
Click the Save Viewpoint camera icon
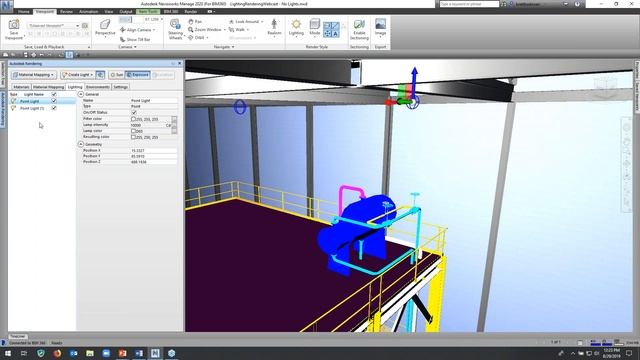[14, 24]
